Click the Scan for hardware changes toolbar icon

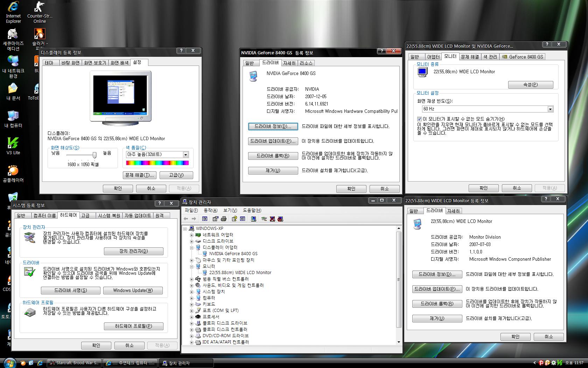[253, 219]
